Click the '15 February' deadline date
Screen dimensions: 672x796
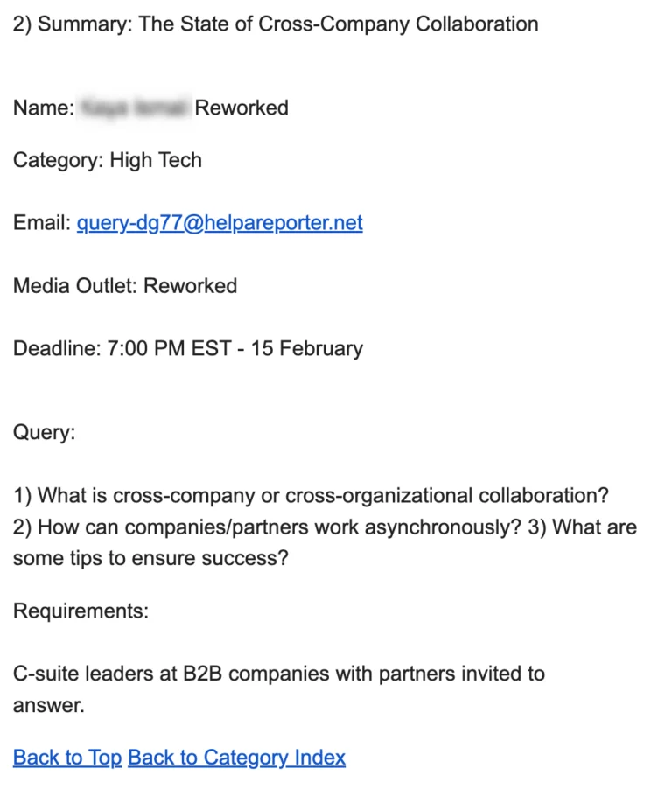point(306,349)
